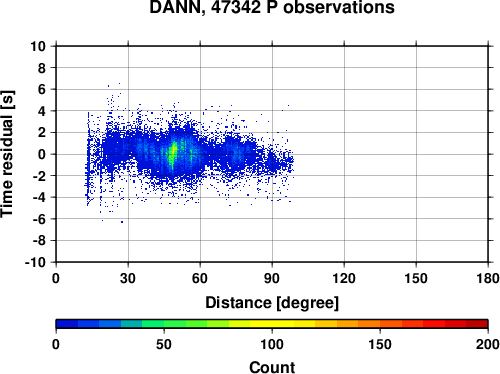Viewport: 500px width, 374px height.
Task: Click the 'Time residual [s]' y-axis label
Action: (7, 154)
